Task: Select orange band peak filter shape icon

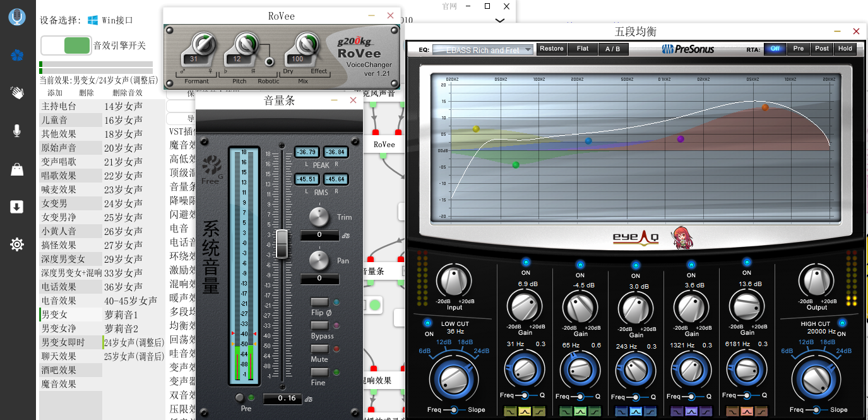Action: (x=747, y=412)
